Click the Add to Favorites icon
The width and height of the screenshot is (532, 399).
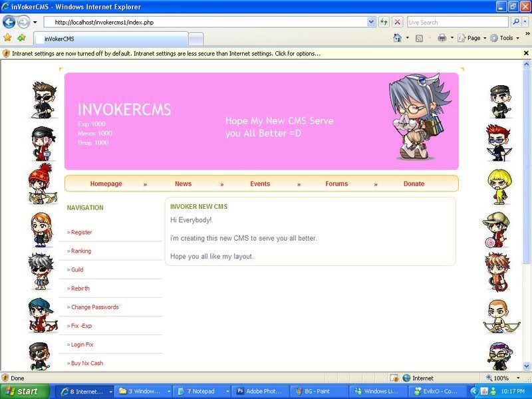tap(22, 38)
